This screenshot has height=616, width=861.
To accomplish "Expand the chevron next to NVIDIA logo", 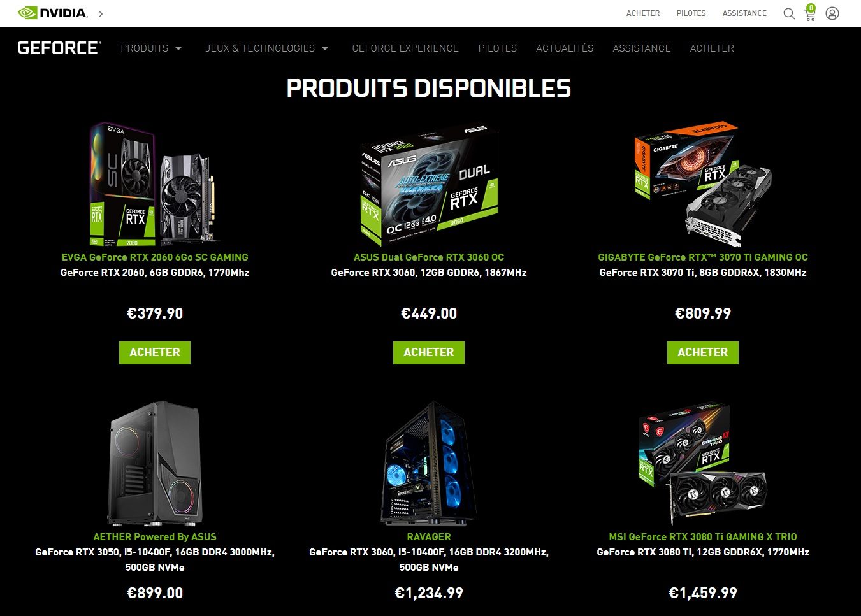I will click(101, 13).
